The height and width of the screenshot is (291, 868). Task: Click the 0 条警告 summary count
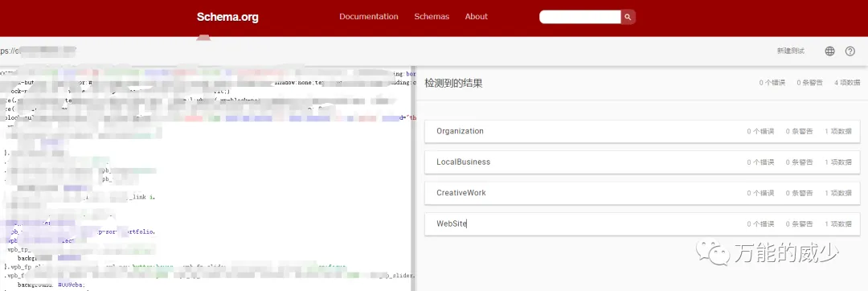click(810, 83)
